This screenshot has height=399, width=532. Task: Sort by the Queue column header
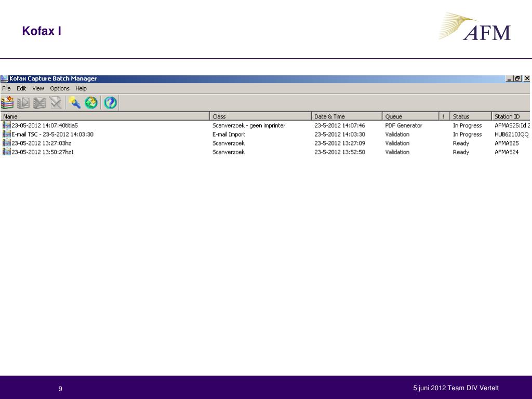coord(411,116)
